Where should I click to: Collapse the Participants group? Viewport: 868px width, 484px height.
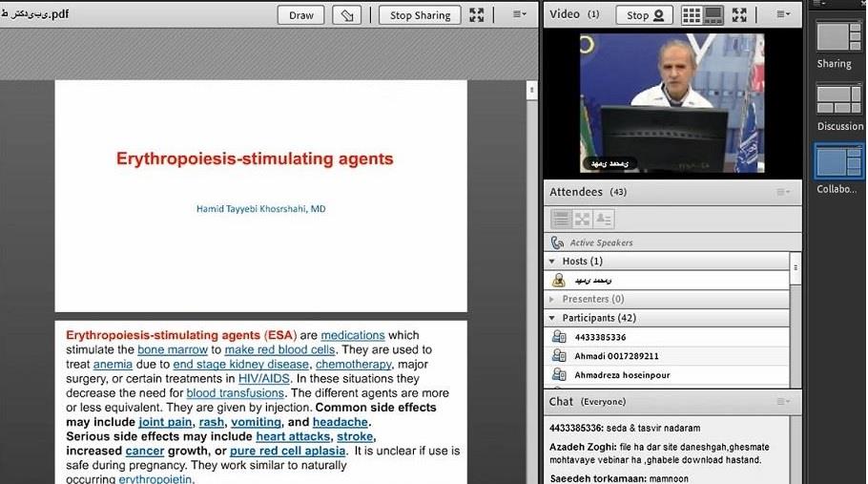pos(551,318)
